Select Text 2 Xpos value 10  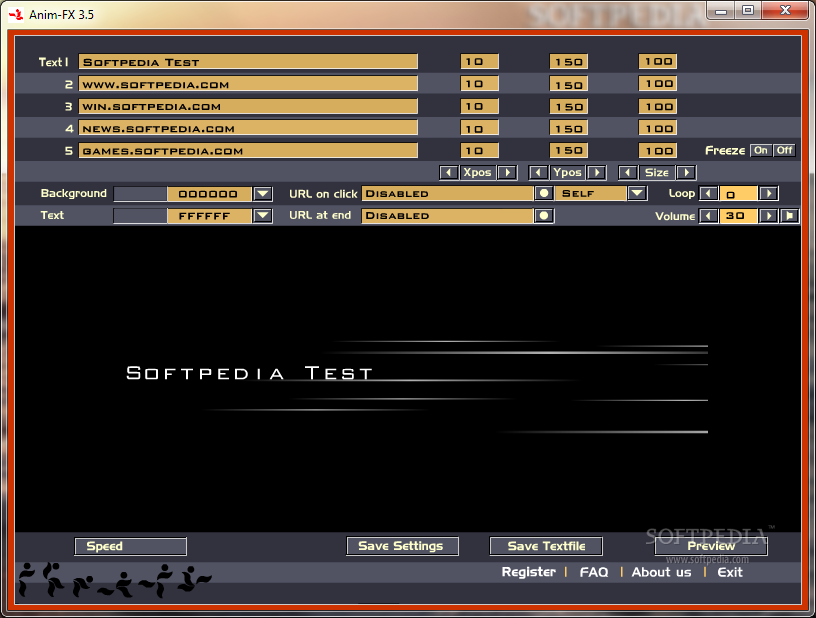(x=479, y=84)
